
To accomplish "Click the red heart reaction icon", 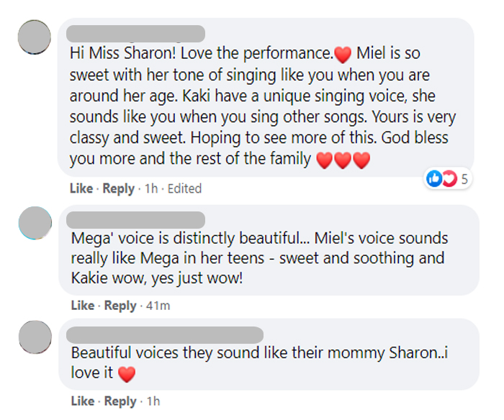I will point(450,178).
